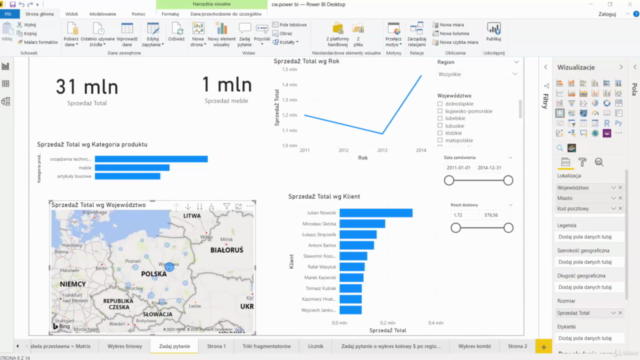Click map visual filter icon
The width and height of the screenshot is (640, 360).
(227, 207)
